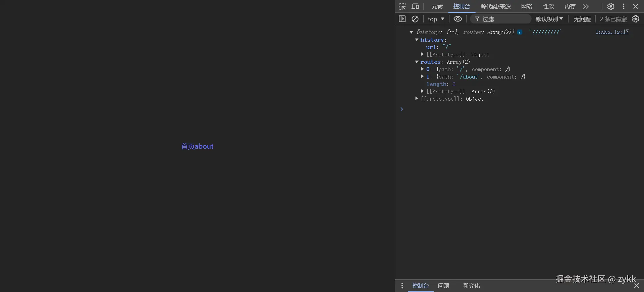The height and width of the screenshot is (292, 644).
Task: Expand routes item 1 with path '/about'
Action: click(x=422, y=76)
